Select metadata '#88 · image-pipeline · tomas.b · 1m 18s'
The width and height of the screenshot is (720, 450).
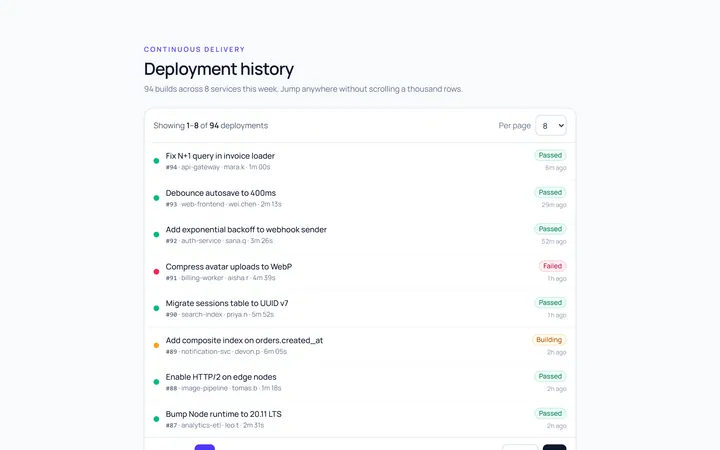223,388
